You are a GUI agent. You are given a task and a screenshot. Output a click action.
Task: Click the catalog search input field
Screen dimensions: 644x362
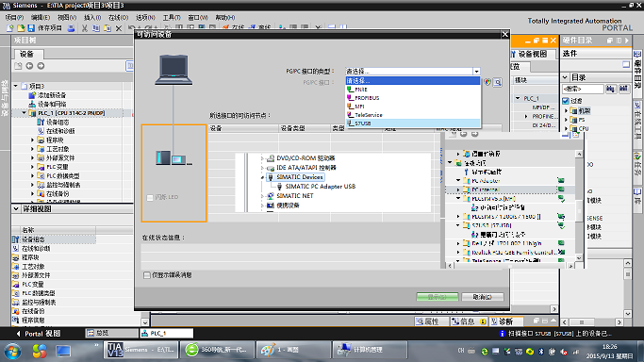(583, 89)
